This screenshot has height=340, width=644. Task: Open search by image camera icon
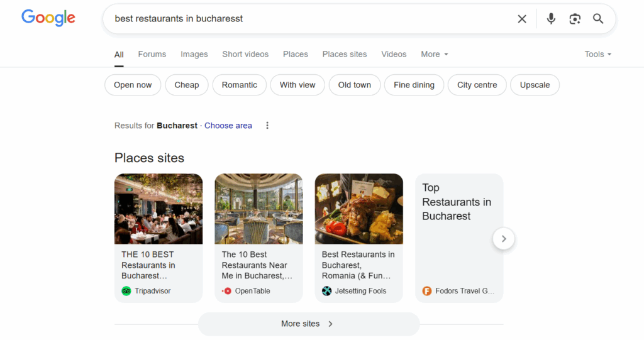575,19
